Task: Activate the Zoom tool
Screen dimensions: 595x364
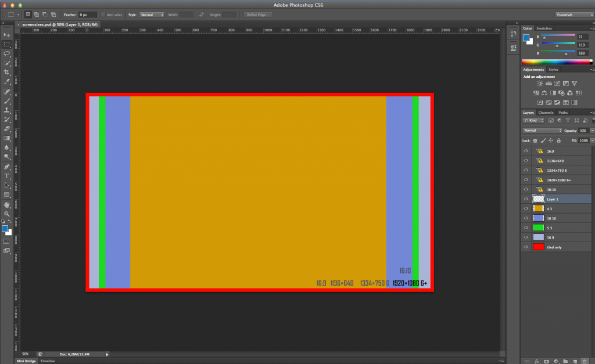Action: pos(7,214)
